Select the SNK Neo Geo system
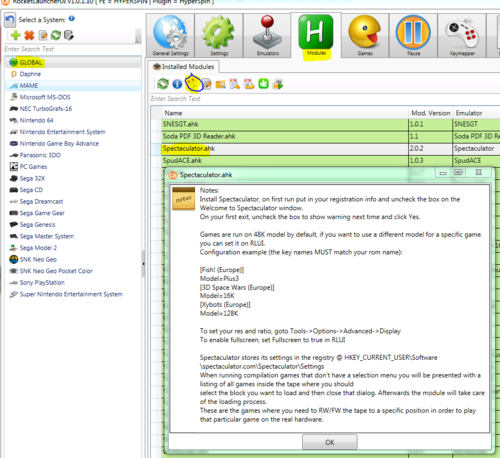Screen dimensions: 500x458 [x=73, y=259]
